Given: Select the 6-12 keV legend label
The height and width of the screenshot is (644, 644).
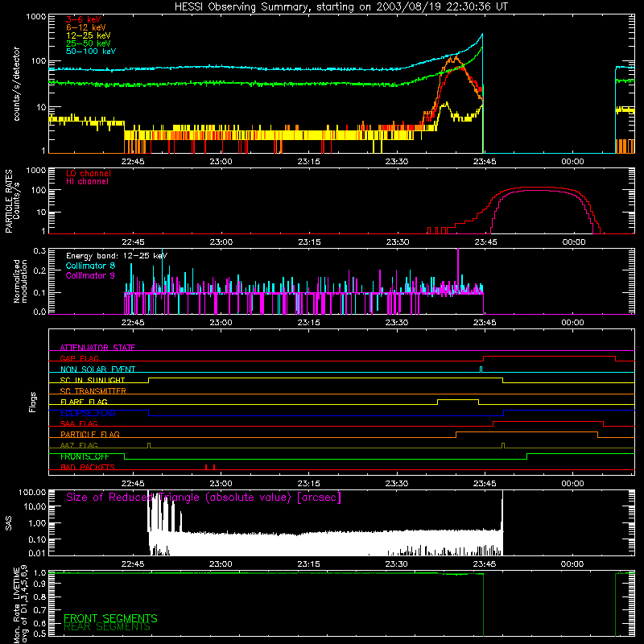Looking at the screenshot, I should (x=86, y=27).
